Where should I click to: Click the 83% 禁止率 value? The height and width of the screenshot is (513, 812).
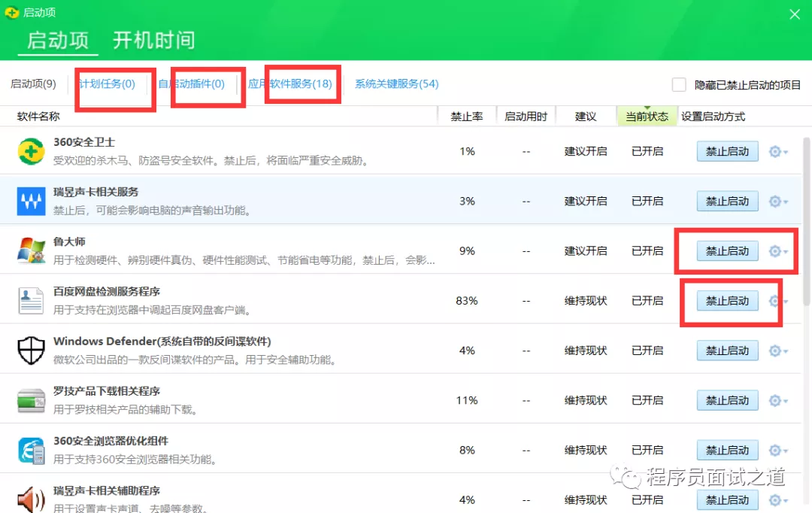click(467, 301)
